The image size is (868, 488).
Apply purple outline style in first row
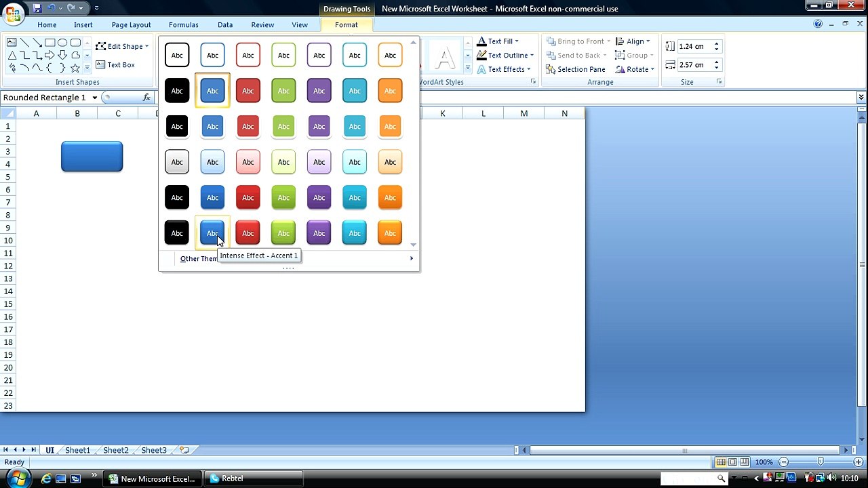[x=319, y=55]
